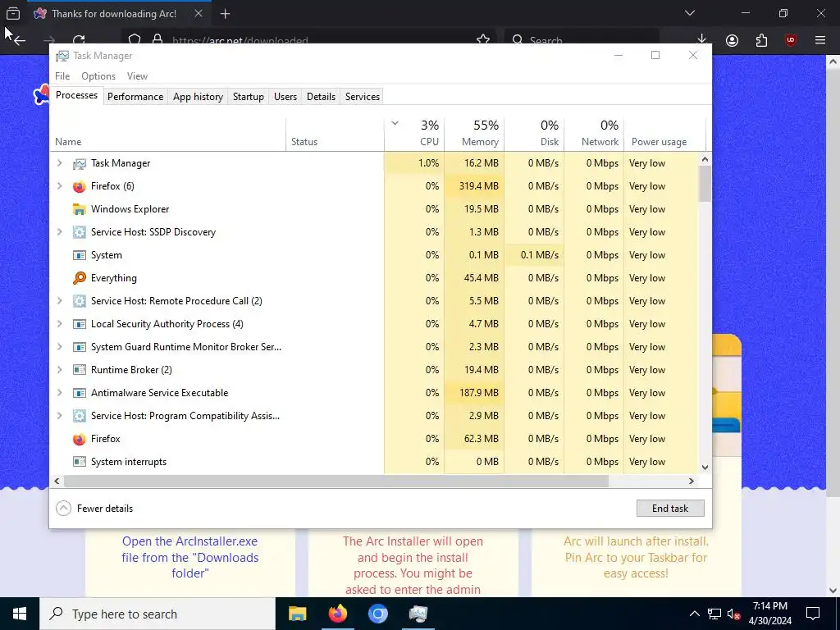
Task: Click the End task button
Action: pos(670,509)
